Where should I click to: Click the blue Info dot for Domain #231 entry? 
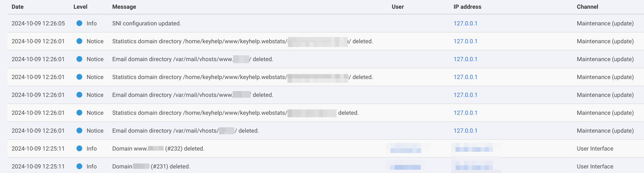79,166
